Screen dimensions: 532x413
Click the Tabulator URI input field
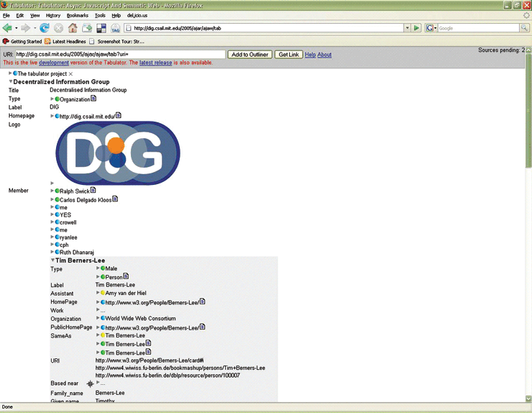pos(121,55)
